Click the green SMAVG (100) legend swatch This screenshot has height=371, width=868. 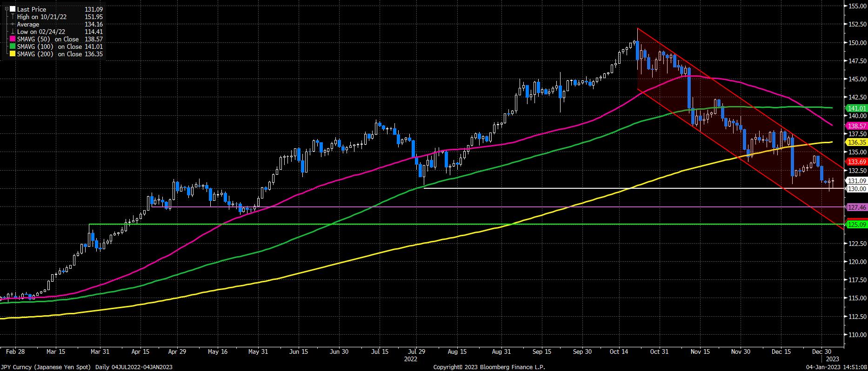click(13, 46)
